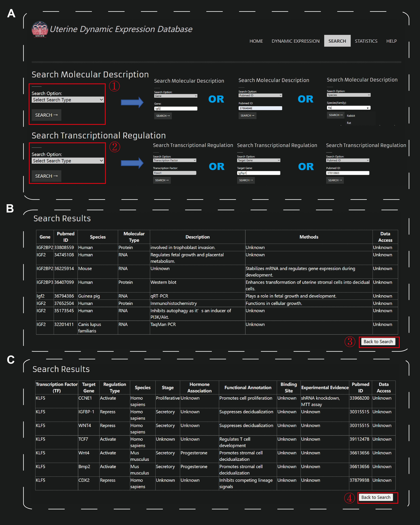The height and width of the screenshot is (525, 420).
Task: Choose Rat from species suggestion list
Action: click(x=349, y=123)
